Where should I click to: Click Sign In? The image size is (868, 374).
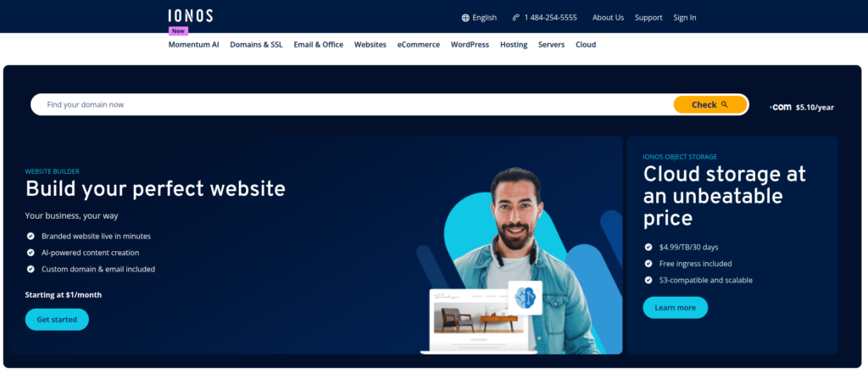(x=685, y=18)
